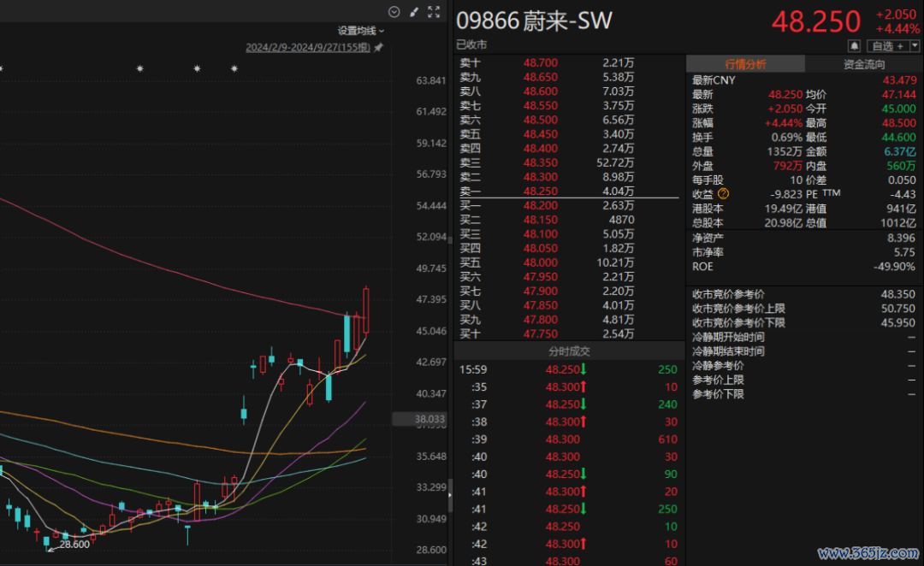Click the 卖六 ask price 48.500
Screen dimensions: 924x566
click(x=541, y=120)
